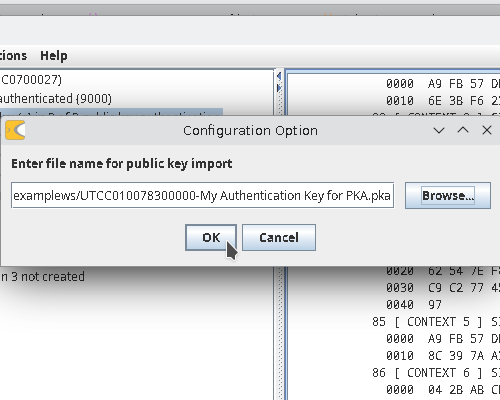Select the '3 not created' tree row
Image resolution: width=500 pixels, height=400 pixels.
pos(42,276)
